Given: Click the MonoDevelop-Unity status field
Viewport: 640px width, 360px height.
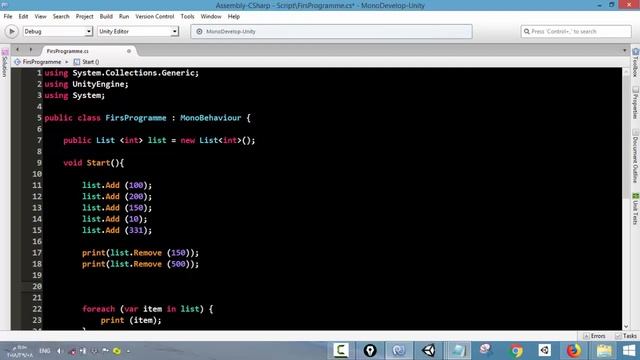Looking at the screenshot, I should tap(331, 31).
